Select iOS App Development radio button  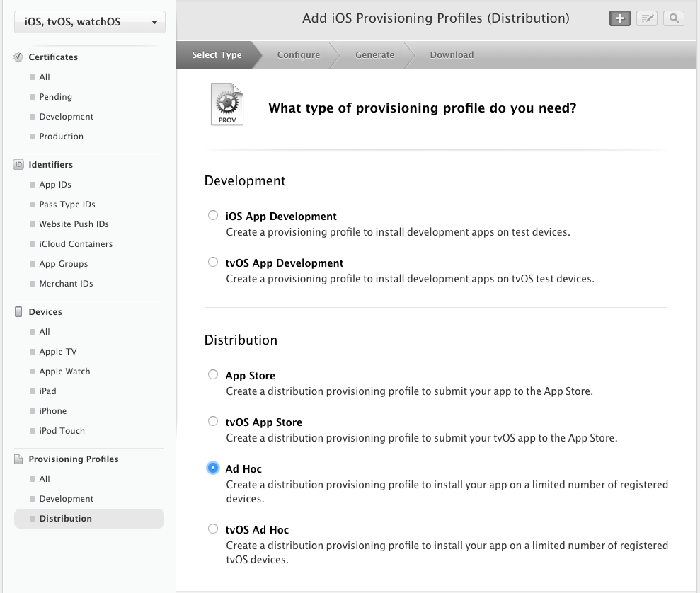coord(213,216)
